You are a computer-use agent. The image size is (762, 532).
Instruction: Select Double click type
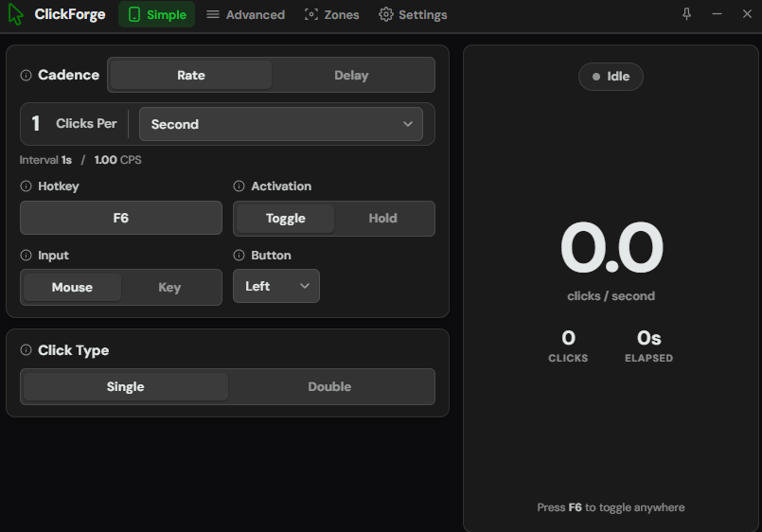coord(329,387)
